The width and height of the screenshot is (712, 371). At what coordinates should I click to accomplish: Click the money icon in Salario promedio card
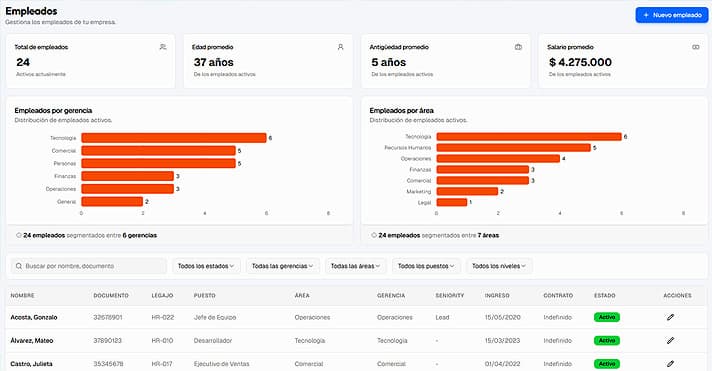pos(696,47)
